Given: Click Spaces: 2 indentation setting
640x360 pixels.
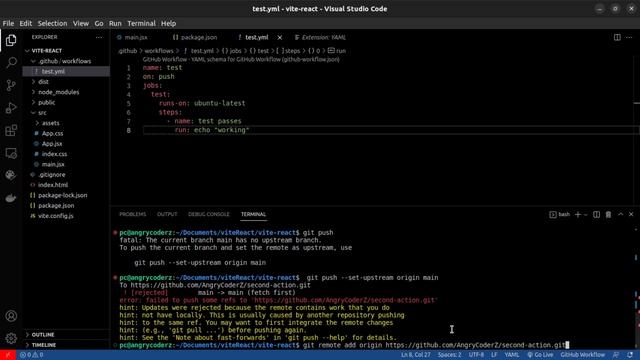Looking at the screenshot, I should click(x=449, y=355).
